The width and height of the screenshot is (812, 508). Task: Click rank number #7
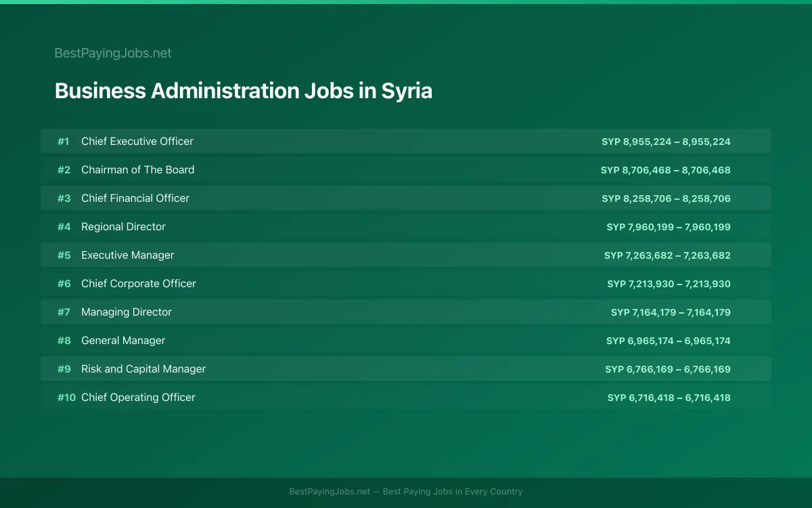click(x=64, y=312)
